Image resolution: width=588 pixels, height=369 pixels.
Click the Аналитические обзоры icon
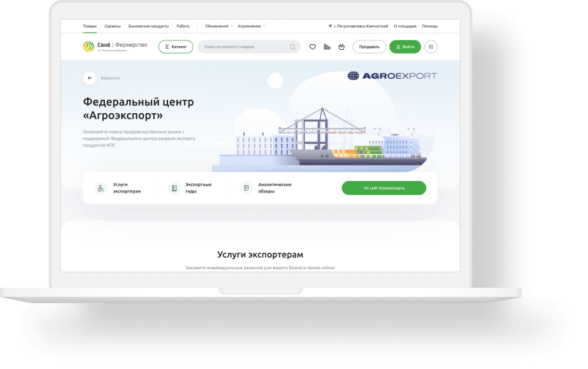pos(246,187)
